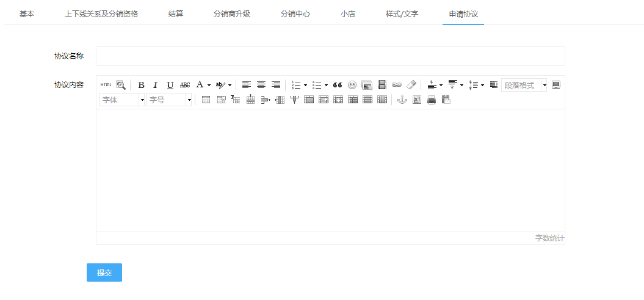Merge selected table cells
The height and width of the screenshot is (300, 644).
(309, 100)
